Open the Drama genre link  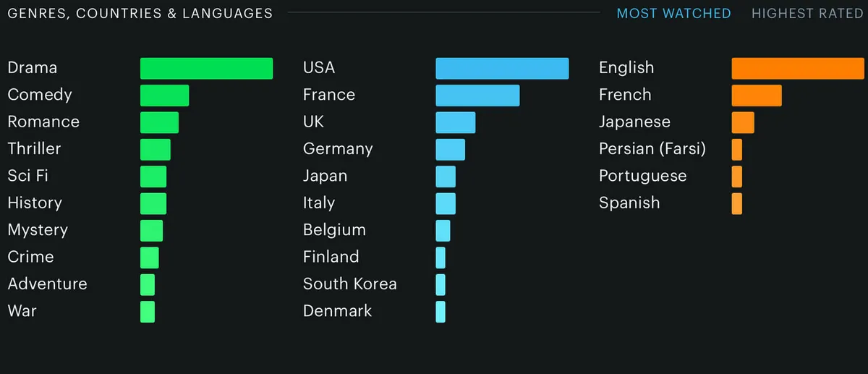(x=33, y=68)
